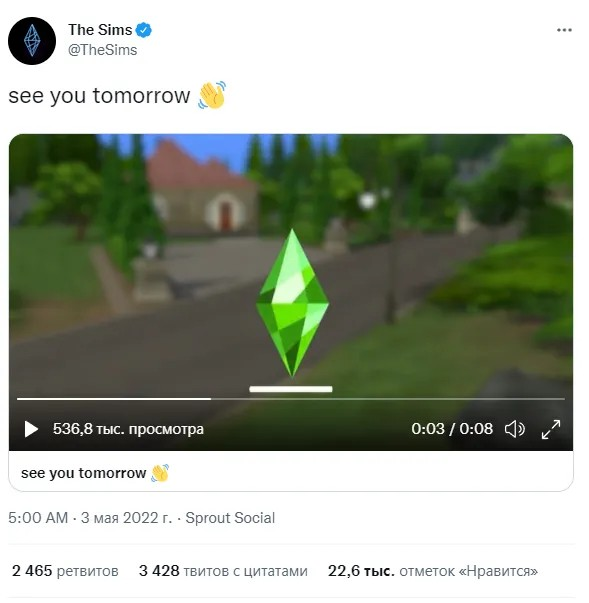Click the green plumbob in the video
589x603 pixels.
pyautogui.click(x=292, y=302)
